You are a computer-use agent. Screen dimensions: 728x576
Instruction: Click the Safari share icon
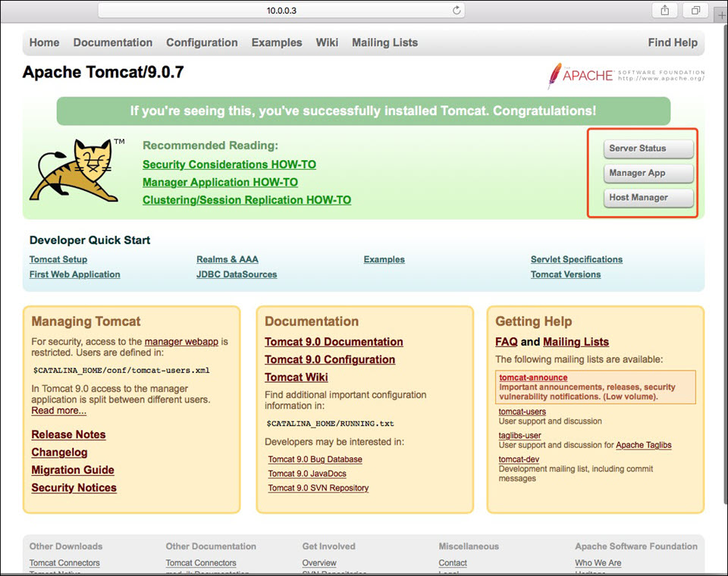pos(665,10)
